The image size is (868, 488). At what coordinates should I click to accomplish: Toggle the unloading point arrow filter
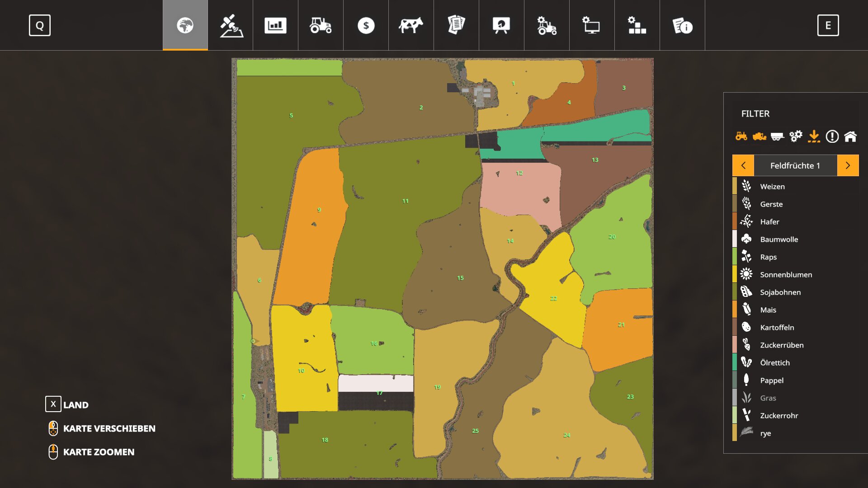[814, 136]
